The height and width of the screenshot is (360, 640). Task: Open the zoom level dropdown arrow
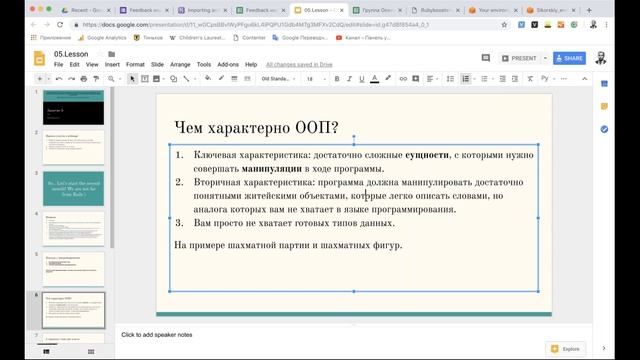click(120, 79)
